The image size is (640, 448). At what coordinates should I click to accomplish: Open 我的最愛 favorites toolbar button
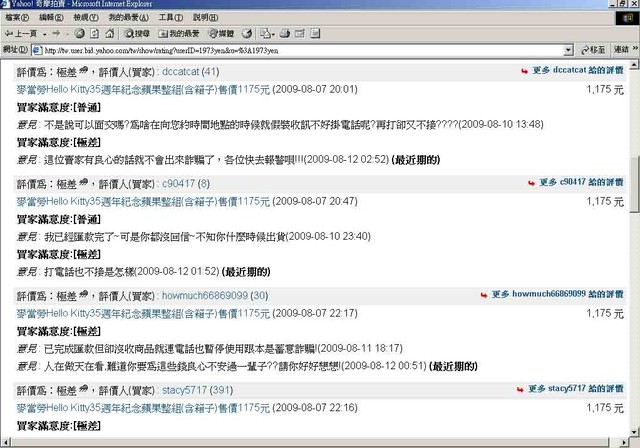pos(179,34)
